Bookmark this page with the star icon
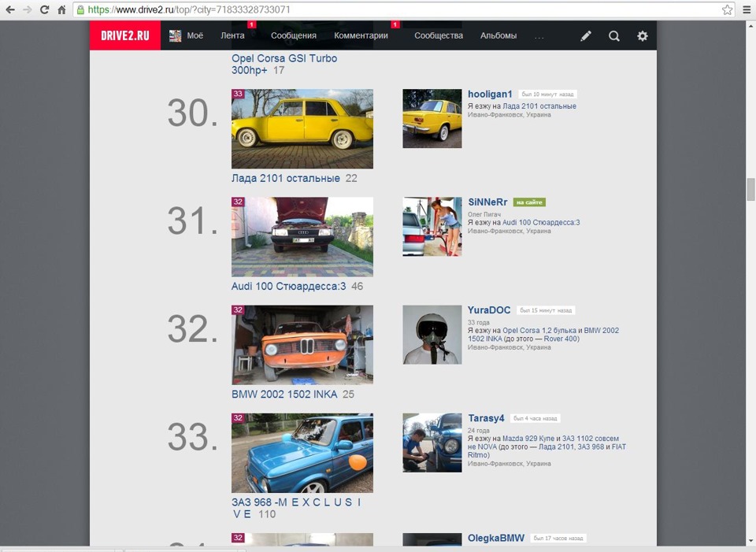Image resolution: width=756 pixels, height=552 pixels. click(727, 9)
